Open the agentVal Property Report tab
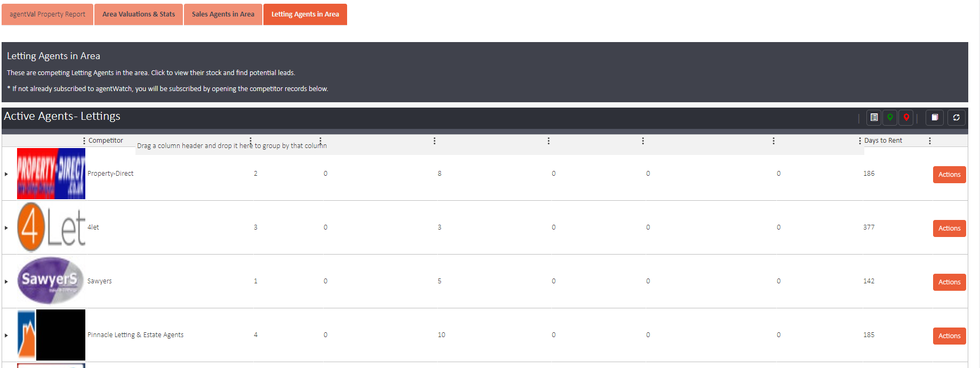This screenshot has height=368, width=980. (x=47, y=14)
